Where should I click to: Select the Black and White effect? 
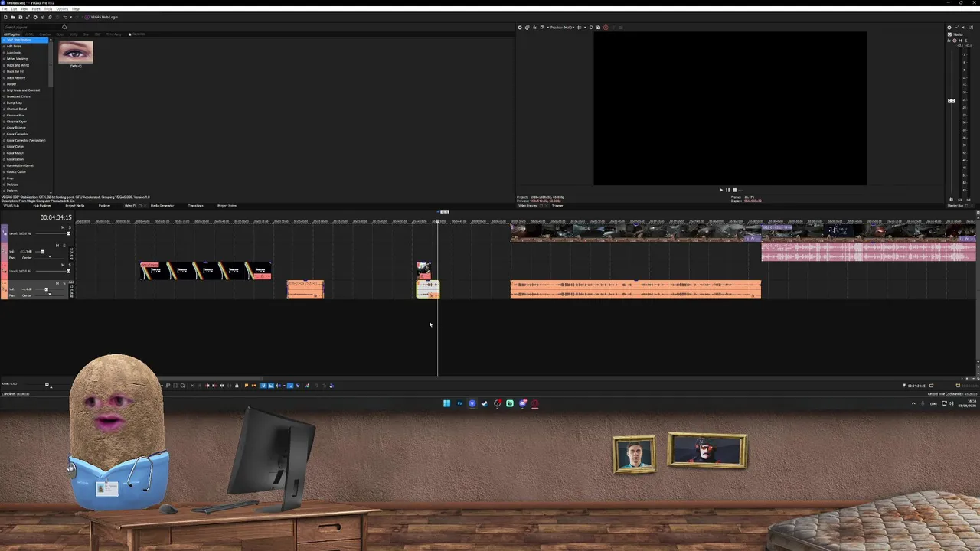pyautogui.click(x=18, y=65)
